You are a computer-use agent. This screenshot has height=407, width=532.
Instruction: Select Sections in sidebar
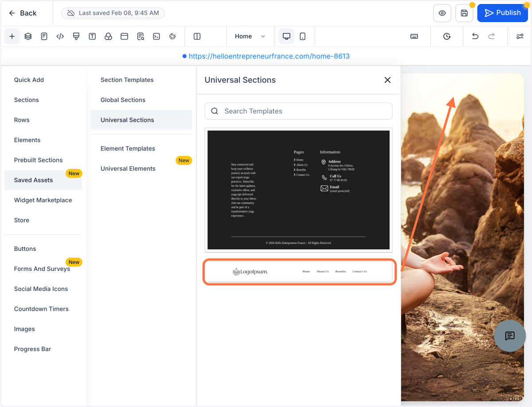27,100
